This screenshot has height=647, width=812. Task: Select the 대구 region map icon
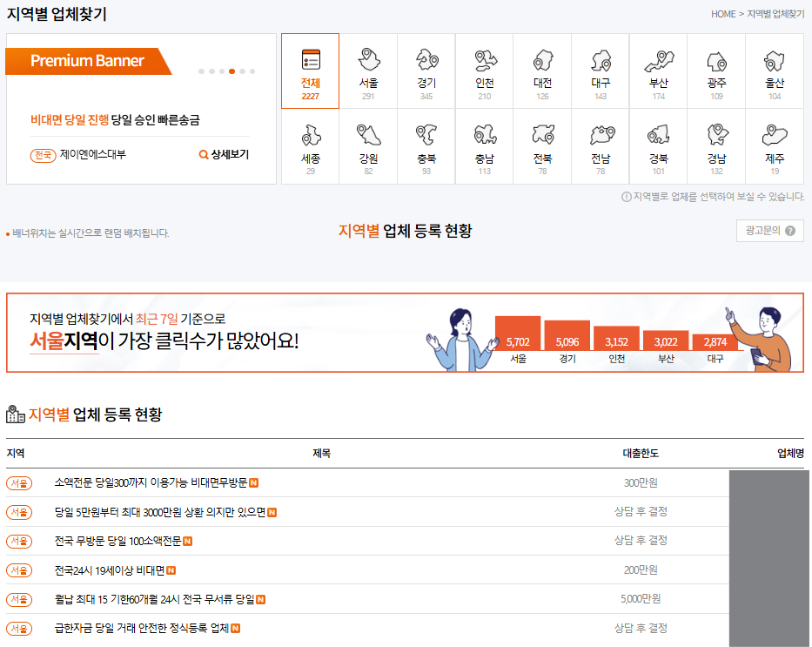(x=600, y=59)
